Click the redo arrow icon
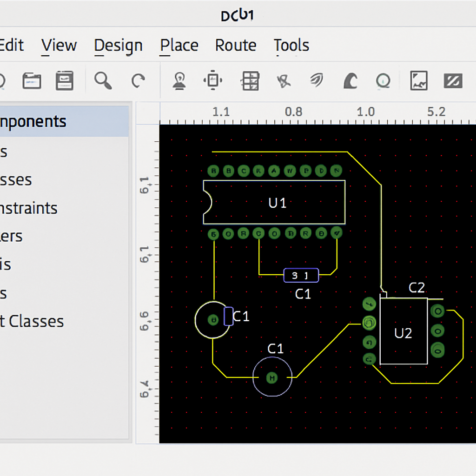The height and width of the screenshot is (476, 476). [x=138, y=81]
